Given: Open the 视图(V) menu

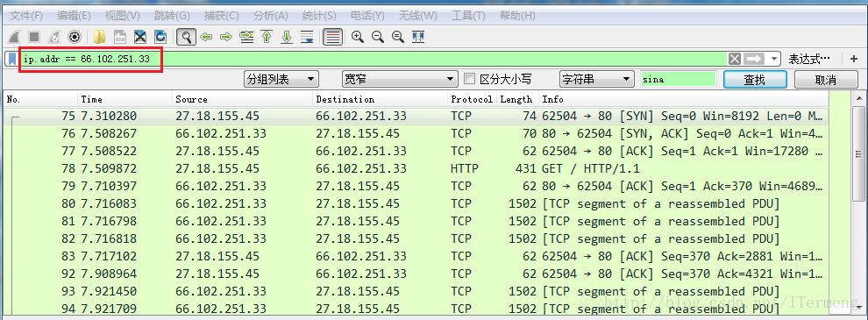Looking at the screenshot, I should 122,16.
